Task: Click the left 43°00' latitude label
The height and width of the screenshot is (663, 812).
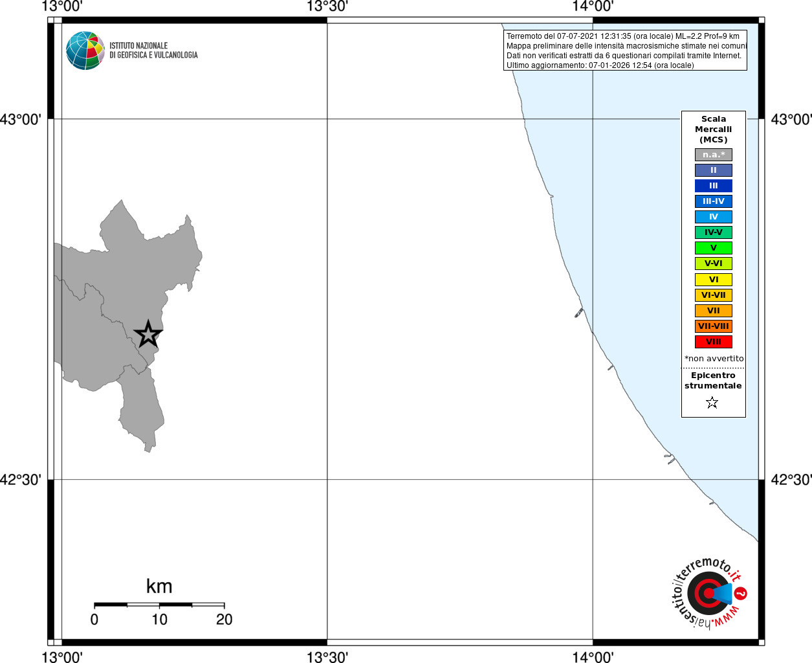Action: point(21,120)
